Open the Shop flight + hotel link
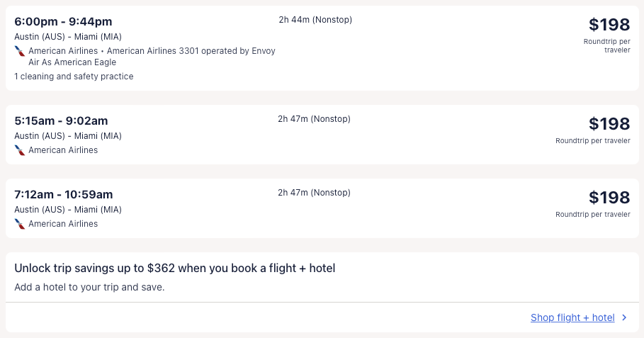The image size is (644, 338). [572, 318]
